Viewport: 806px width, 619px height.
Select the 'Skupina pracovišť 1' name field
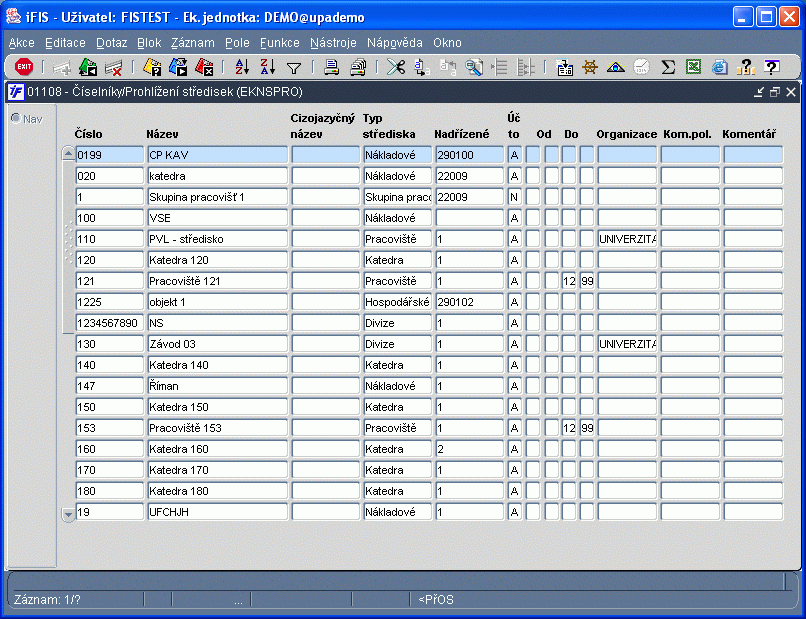217,197
